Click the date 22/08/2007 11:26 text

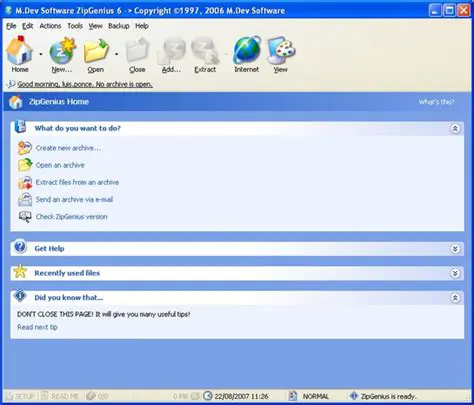coord(241,396)
